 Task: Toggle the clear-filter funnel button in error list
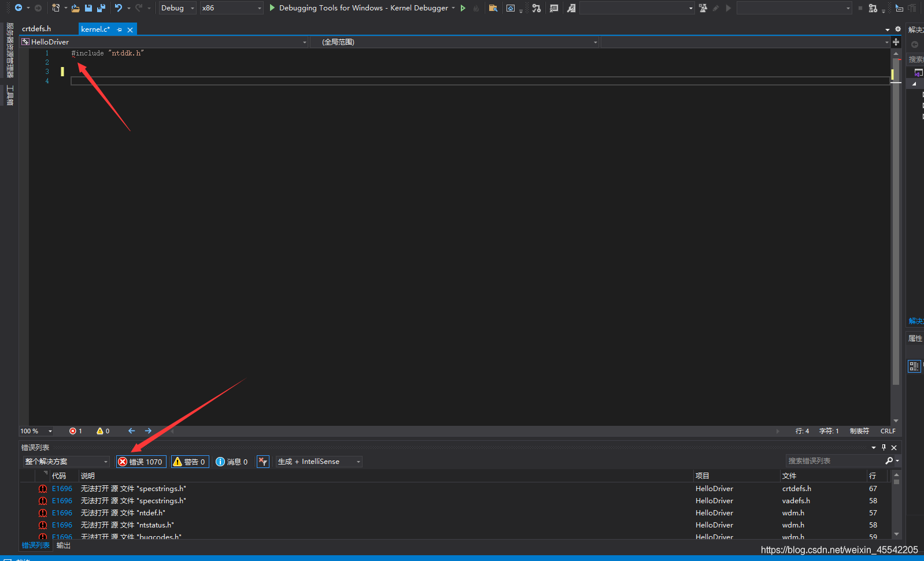coord(263,462)
